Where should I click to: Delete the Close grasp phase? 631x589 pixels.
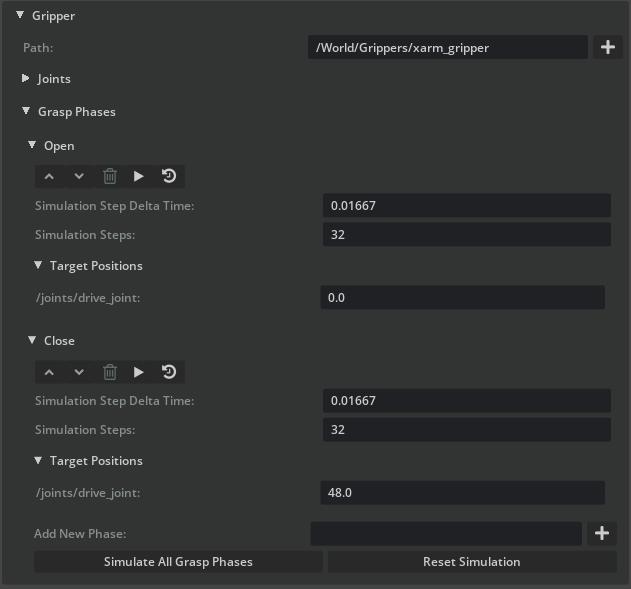pyautogui.click(x=110, y=372)
